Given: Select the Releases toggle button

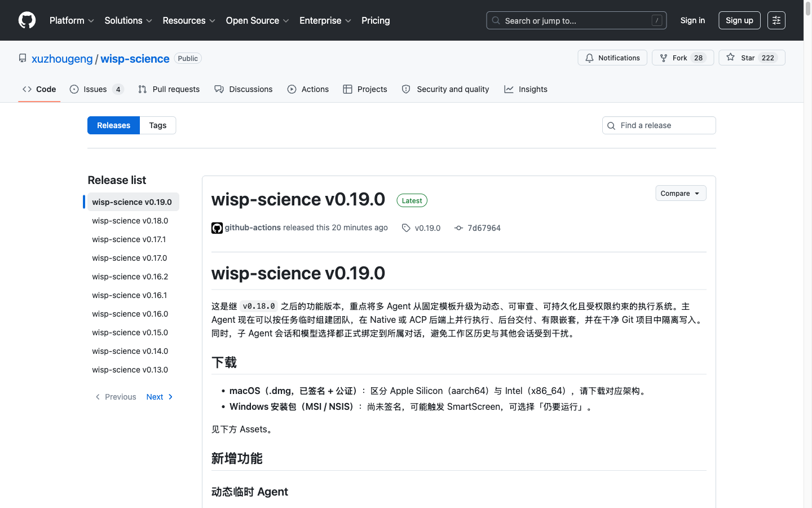Looking at the screenshot, I should [113, 125].
